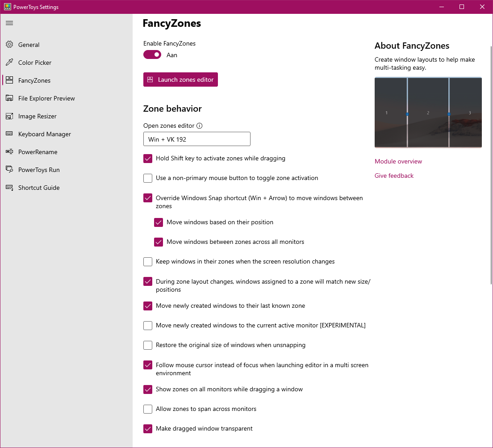Uncheck Override Windows Snap shortcut option
Image resolution: width=493 pixels, height=448 pixels.
148,198
